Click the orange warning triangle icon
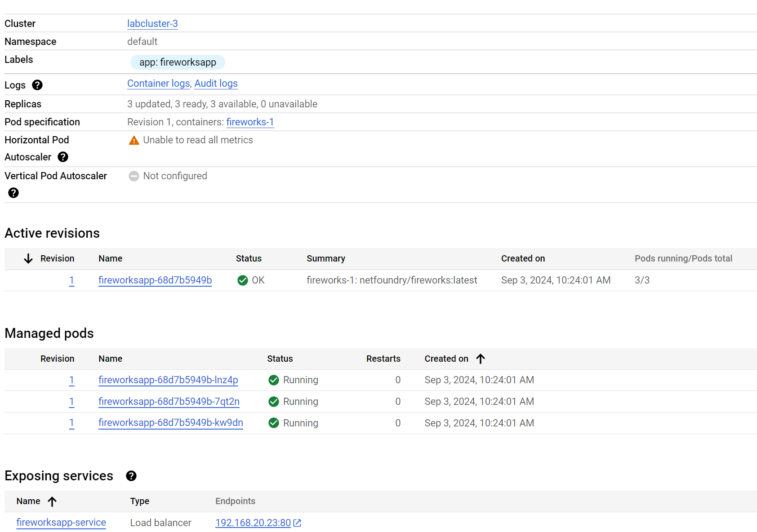The image size is (757, 532). (134, 140)
